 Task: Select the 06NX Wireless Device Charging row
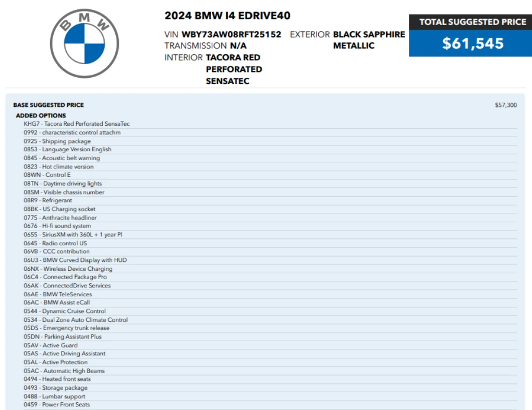[x=270, y=269]
